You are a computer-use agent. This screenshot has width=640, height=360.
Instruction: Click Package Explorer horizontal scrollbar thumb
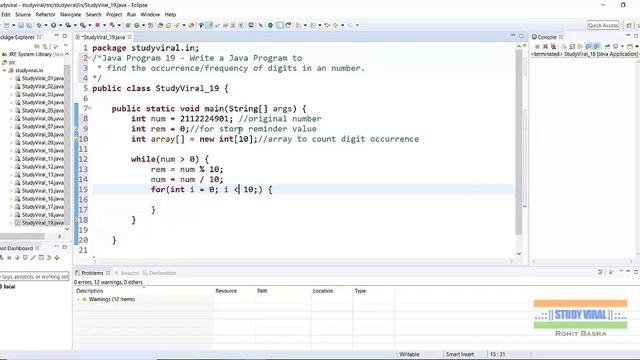22,236
